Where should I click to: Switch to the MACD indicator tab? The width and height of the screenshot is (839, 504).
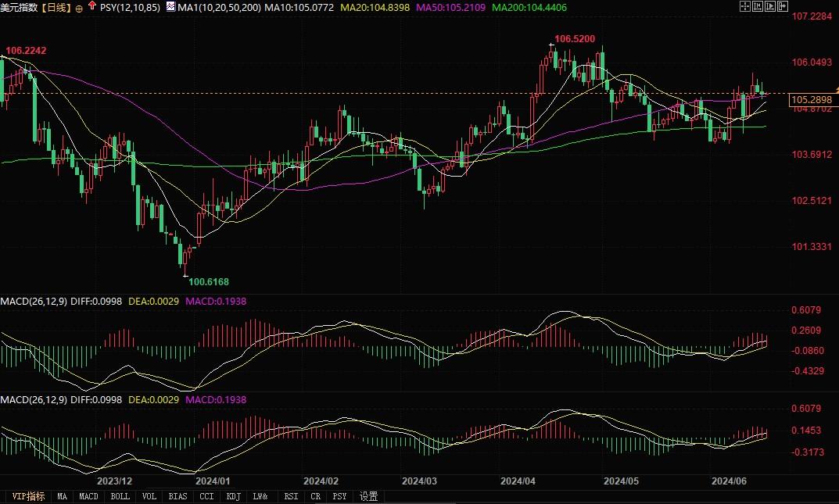(x=89, y=496)
